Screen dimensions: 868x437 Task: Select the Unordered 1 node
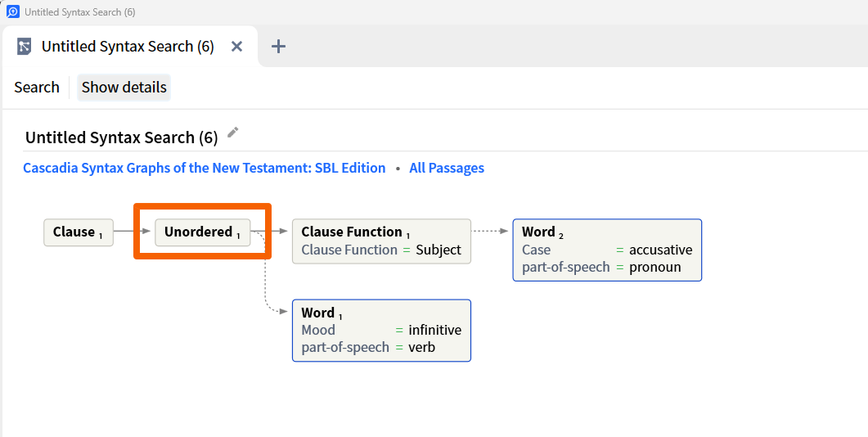(202, 232)
